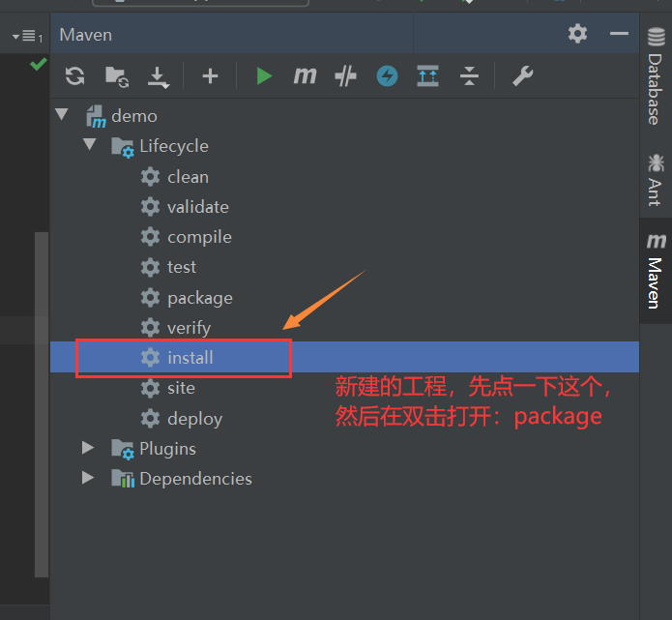Click gear icon beside clean
This screenshot has width=672, height=620.
click(x=150, y=177)
